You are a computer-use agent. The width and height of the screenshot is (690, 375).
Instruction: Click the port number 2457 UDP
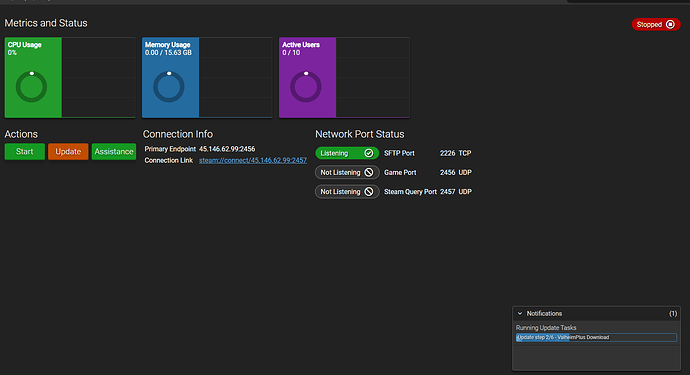[x=456, y=192]
